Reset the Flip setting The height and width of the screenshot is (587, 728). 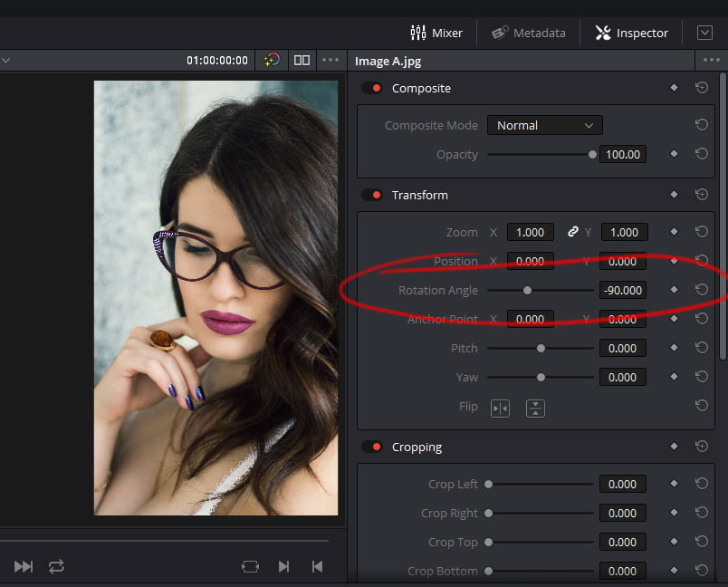click(702, 406)
